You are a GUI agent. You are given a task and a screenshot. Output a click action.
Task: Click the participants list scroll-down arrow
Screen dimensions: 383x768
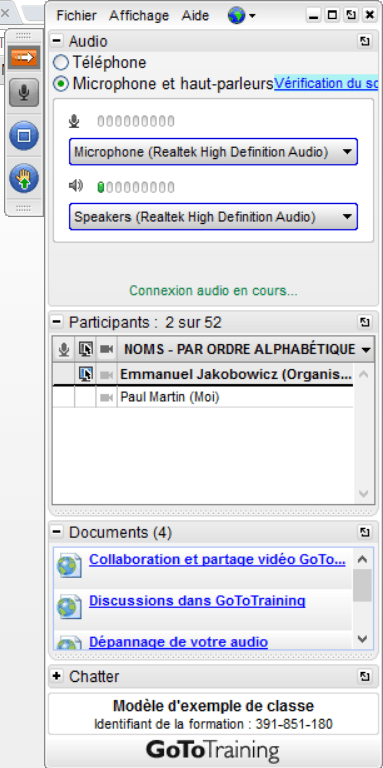(x=363, y=493)
